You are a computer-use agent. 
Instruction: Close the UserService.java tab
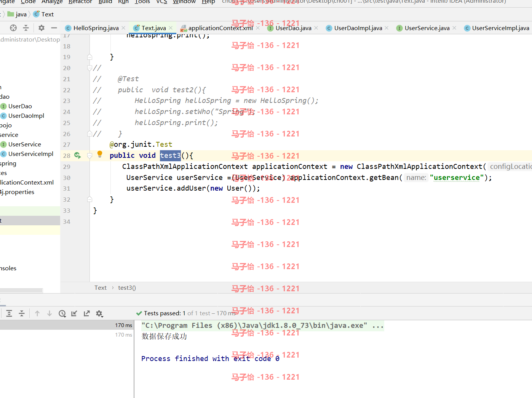click(454, 28)
